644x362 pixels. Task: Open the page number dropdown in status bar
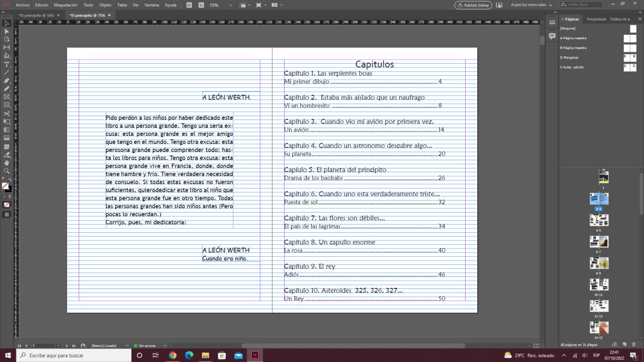pos(58,346)
